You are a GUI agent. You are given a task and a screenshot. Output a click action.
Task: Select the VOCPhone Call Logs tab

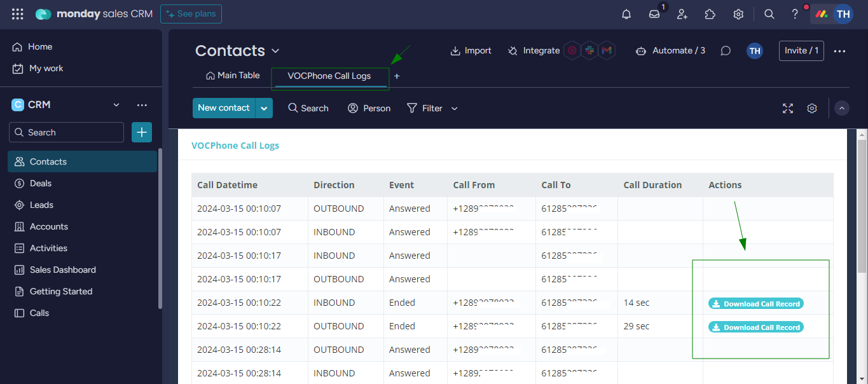(x=329, y=76)
